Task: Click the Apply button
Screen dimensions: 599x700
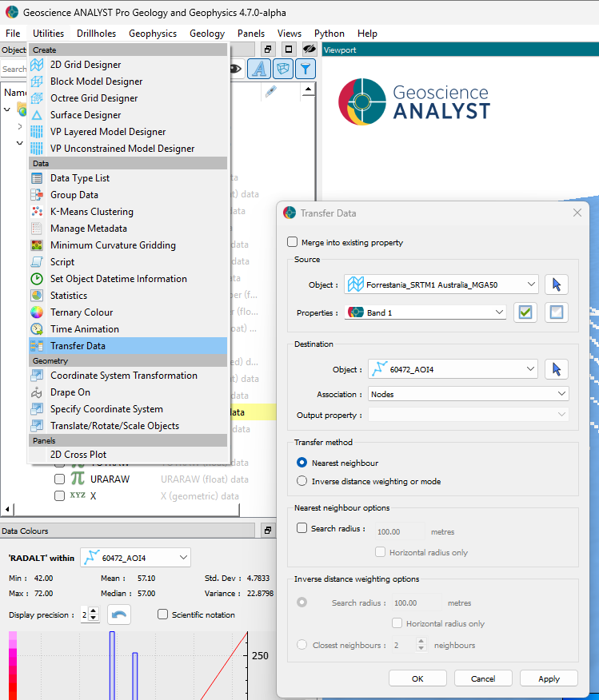Action: (549, 678)
